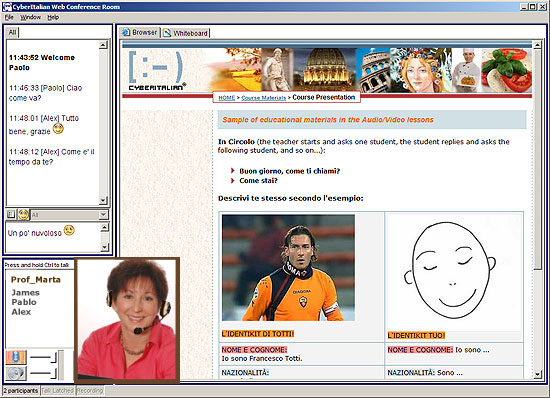The width and height of the screenshot is (550, 398).
Task: Click the HOME breadcrumb link
Action: pos(227,98)
